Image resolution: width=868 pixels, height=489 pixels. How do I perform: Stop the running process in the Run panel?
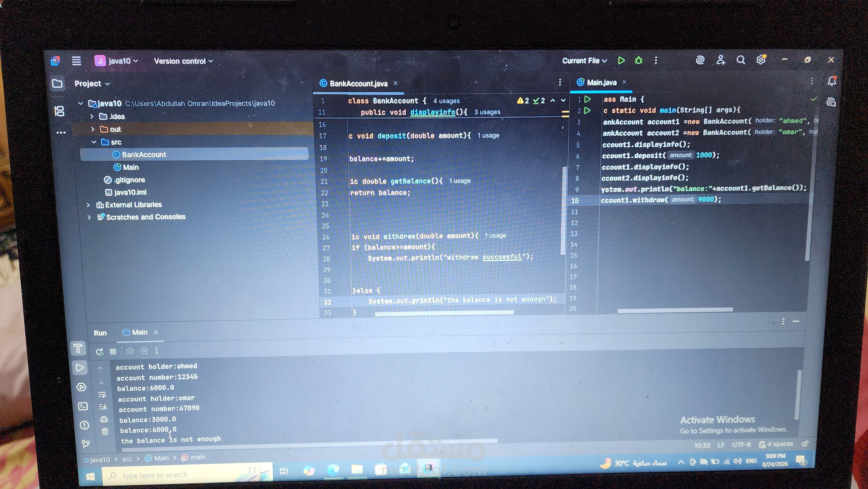113,352
